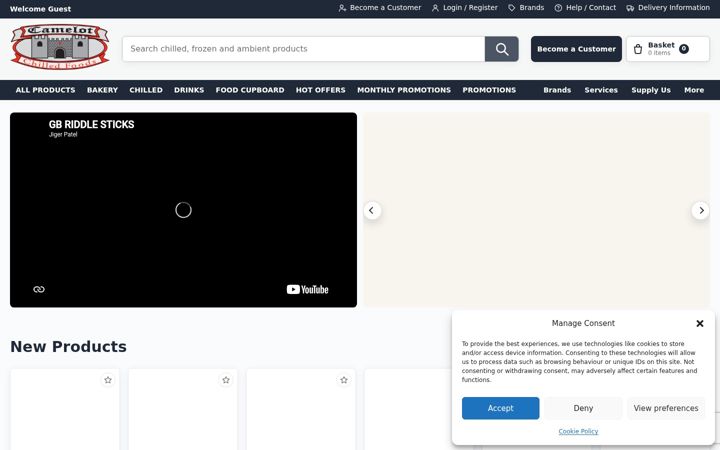Open the Supply Us page

[651, 90]
